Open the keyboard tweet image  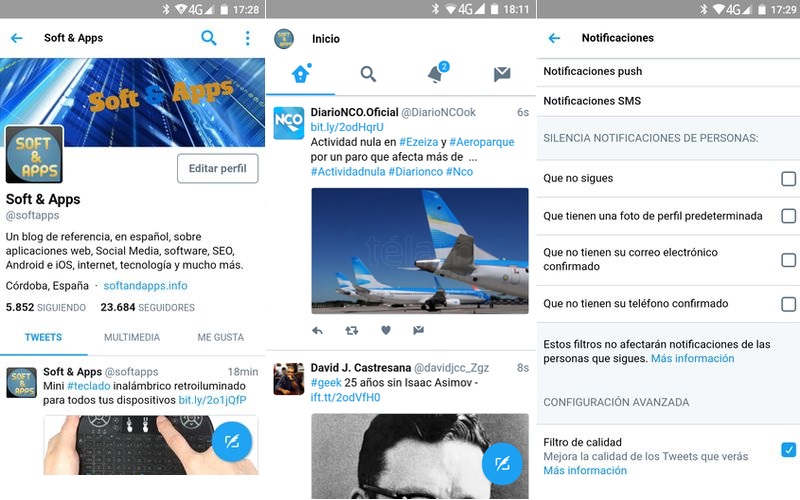coord(151,445)
